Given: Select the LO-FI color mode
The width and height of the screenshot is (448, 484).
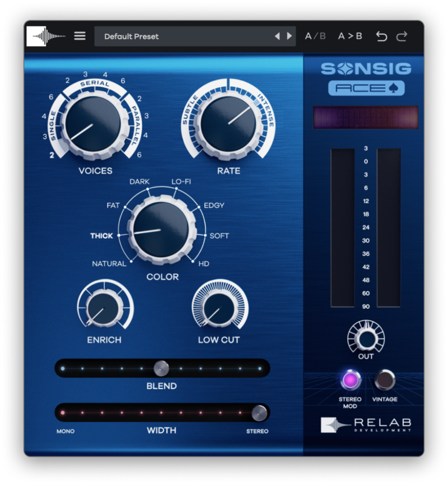Looking at the screenshot, I should tap(181, 182).
